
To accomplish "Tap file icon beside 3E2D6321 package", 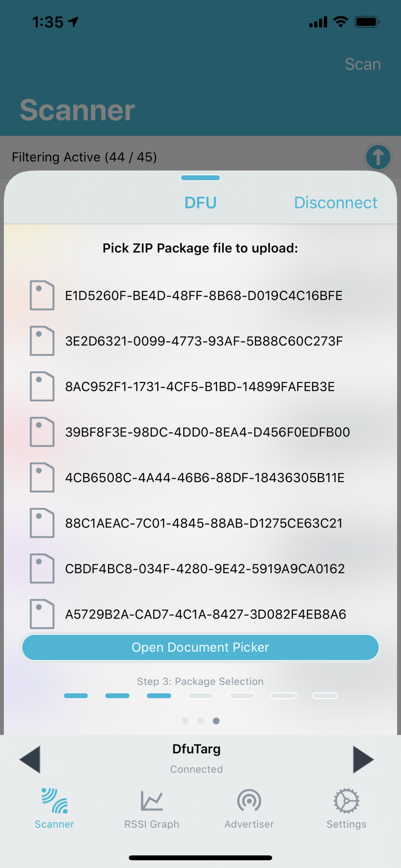I will pos(42,341).
